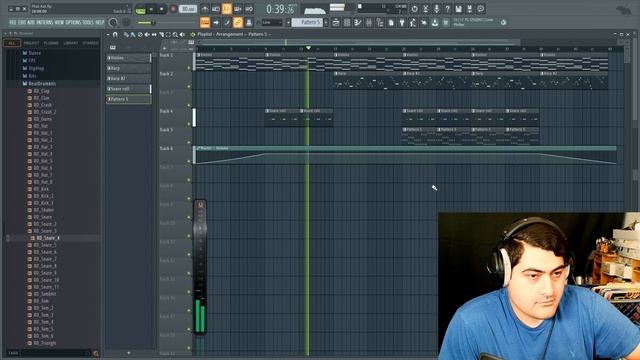Click the undo history icon

point(414,9)
